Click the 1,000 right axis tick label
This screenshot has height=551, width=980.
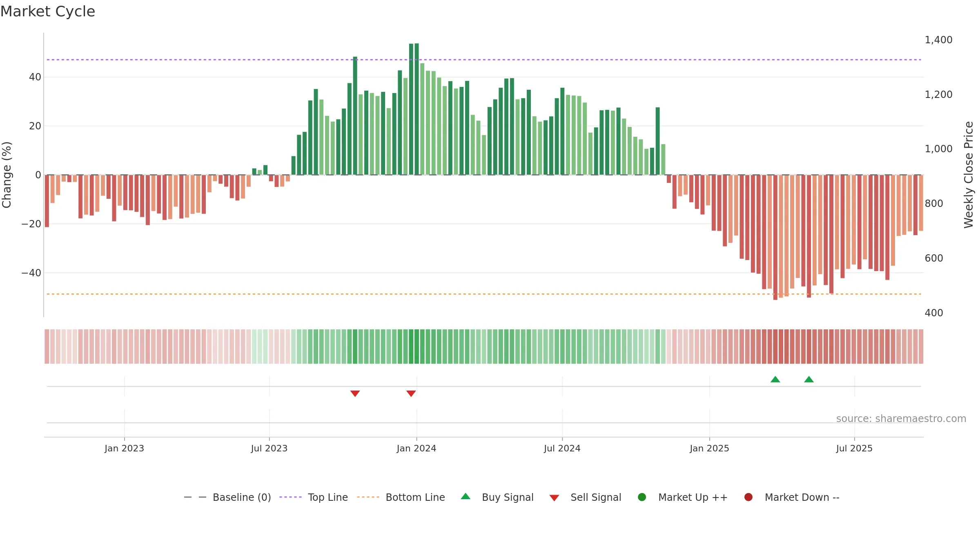tap(938, 149)
